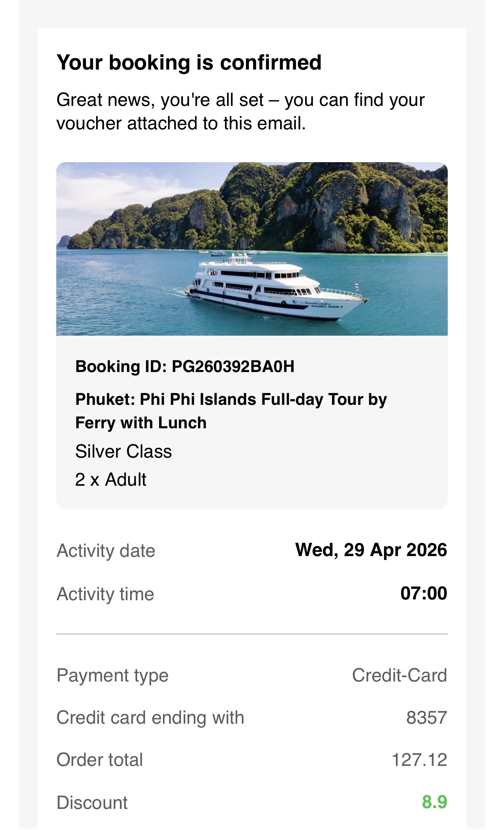Click the Silver Class label

click(x=123, y=451)
